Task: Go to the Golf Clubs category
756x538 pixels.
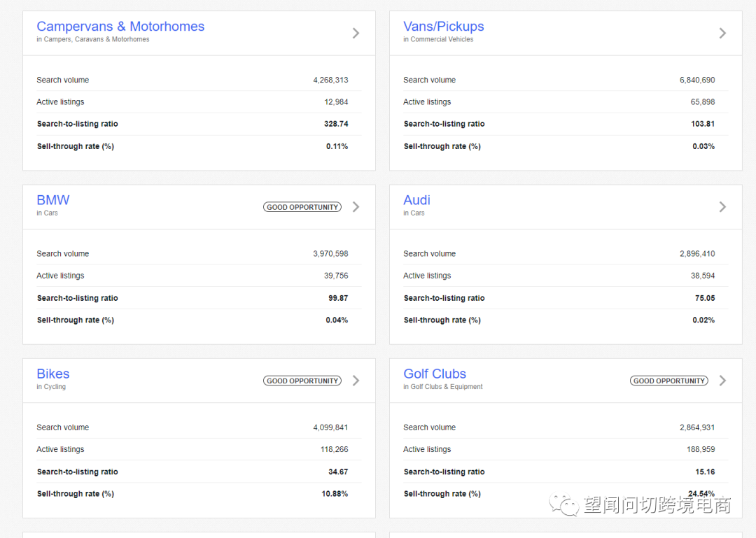Action: point(434,374)
